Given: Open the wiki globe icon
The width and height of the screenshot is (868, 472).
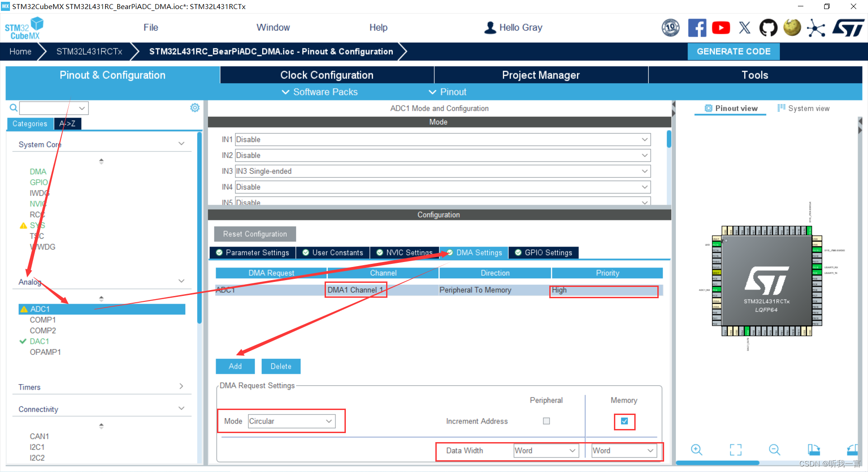Looking at the screenshot, I should pos(792,27).
